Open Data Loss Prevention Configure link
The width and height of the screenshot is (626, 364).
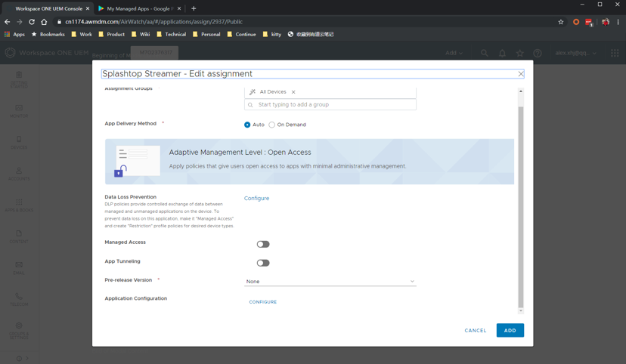(x=257, y=198)
